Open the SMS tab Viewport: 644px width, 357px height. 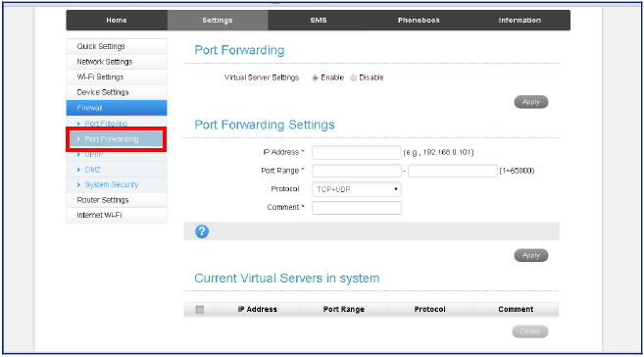tap(319, 21)
